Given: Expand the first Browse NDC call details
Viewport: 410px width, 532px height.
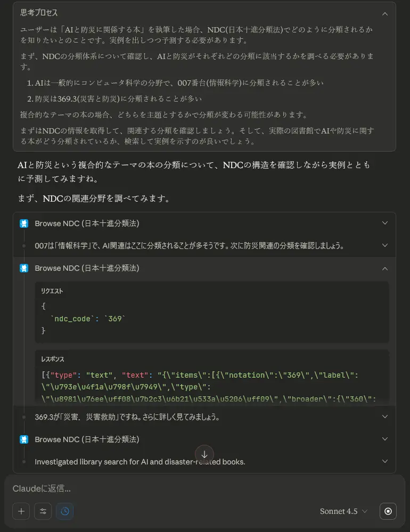Looking at the screenshot, I should [385, 223].
